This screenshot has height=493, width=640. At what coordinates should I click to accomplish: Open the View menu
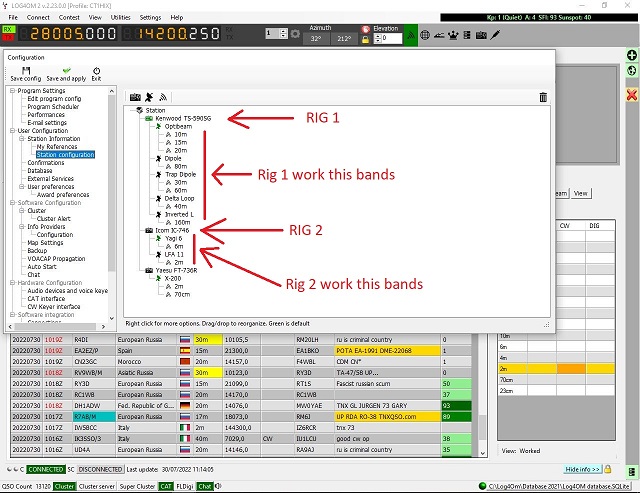(95, 18)
